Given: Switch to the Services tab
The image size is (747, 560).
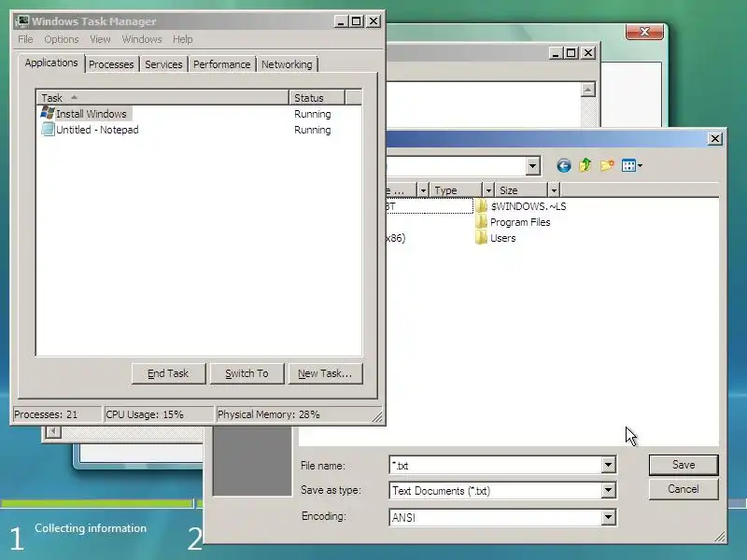Looking at the screenshot, I should point(163,64).
